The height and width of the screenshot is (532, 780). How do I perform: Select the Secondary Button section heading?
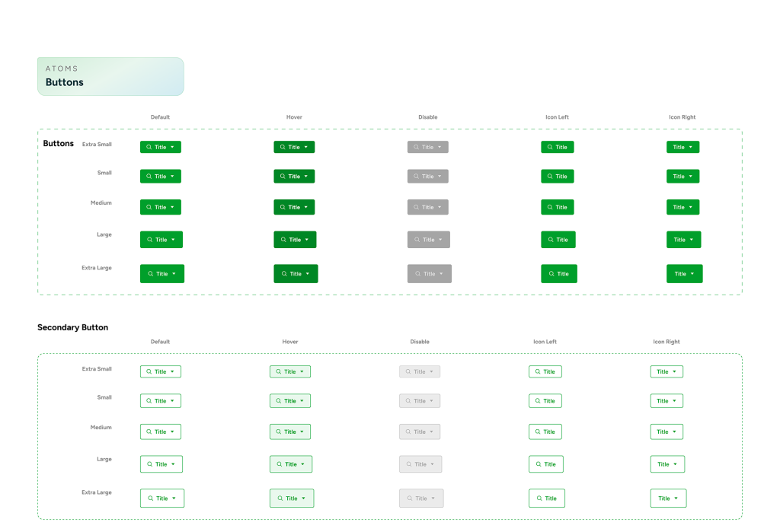73,327
